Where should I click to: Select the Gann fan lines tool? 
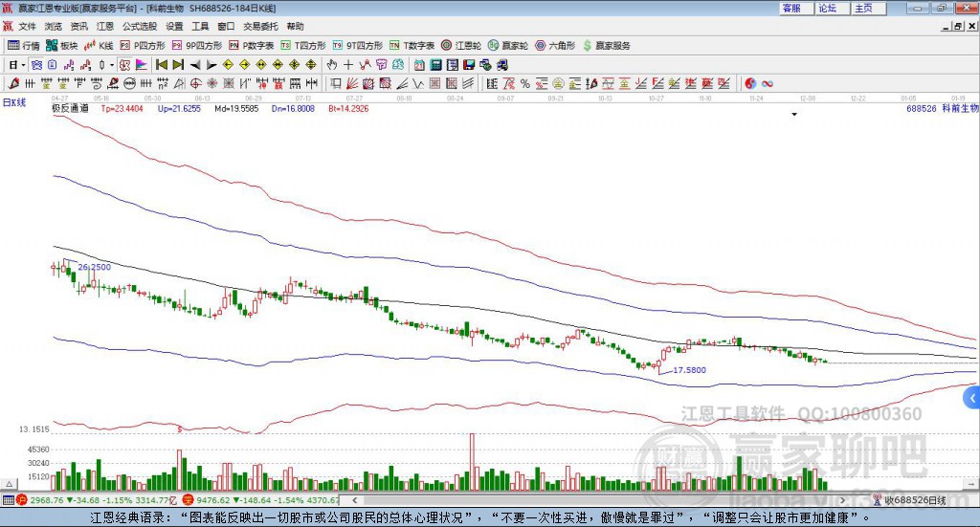coord(352,83)
